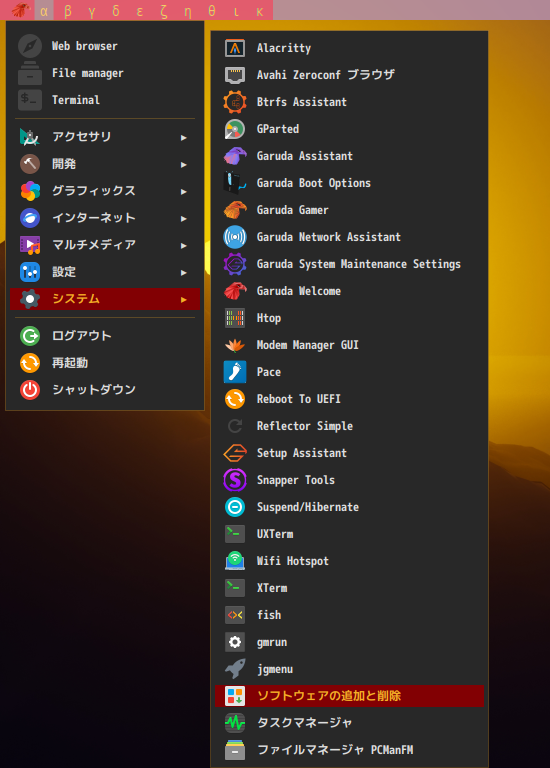Viewport: 550px width, 768px height.
Task: Open Web browser compass icon
Action: (x=30, y=46)
